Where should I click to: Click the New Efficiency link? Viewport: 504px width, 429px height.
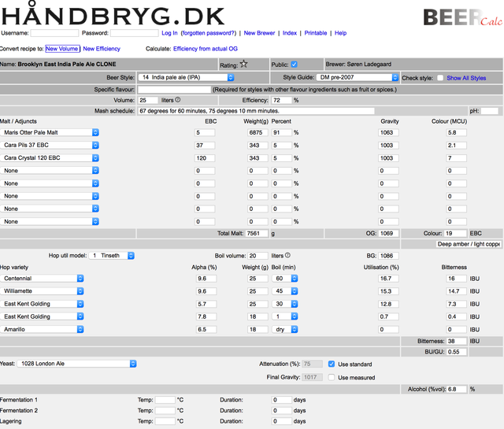(x=102, y=49)
